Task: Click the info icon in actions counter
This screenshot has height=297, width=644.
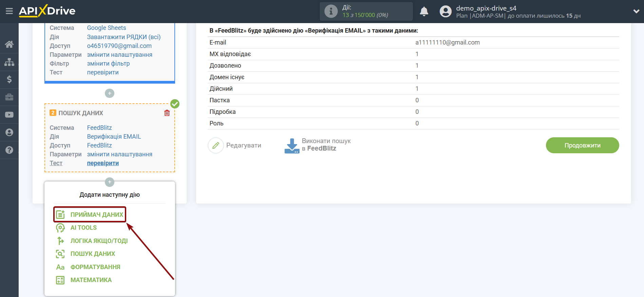Action: (331, 11)
